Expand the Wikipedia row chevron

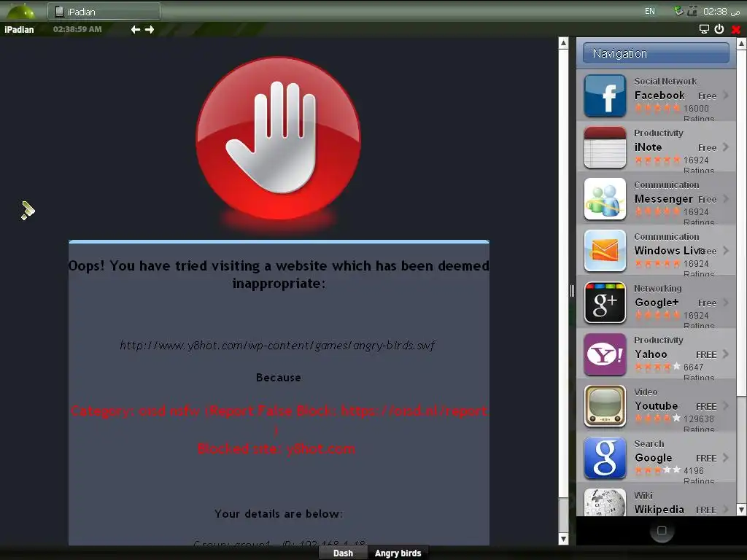[x=726, y=509]
